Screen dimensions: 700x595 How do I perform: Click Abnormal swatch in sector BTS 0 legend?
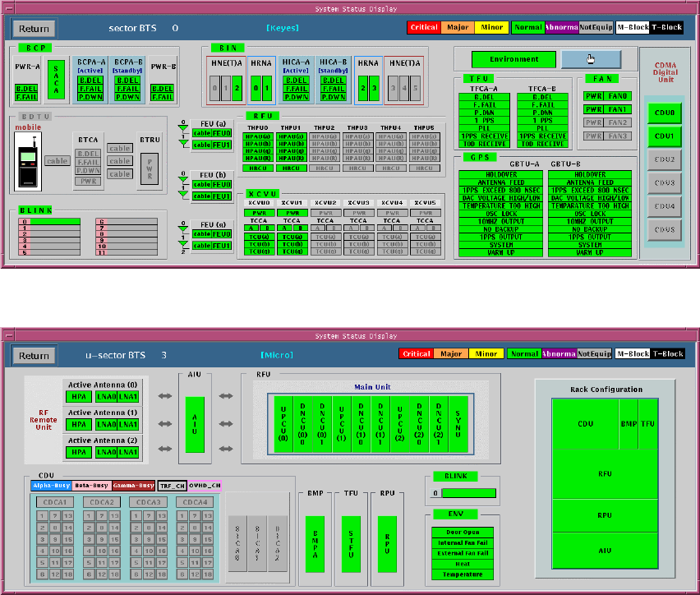(562, 27)
